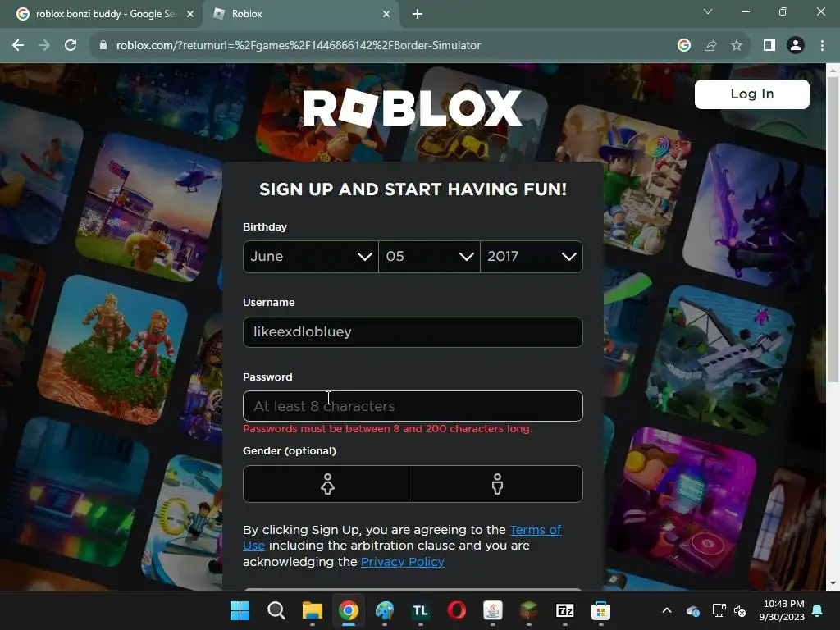Open the Privacy Policy link
This screenshot has width=840, height=630.
(402, 562)
